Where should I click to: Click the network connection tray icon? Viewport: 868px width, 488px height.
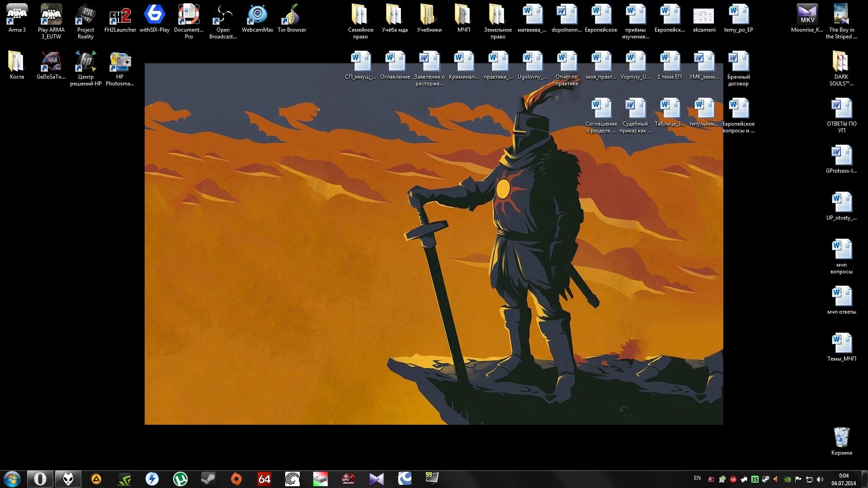809,479
